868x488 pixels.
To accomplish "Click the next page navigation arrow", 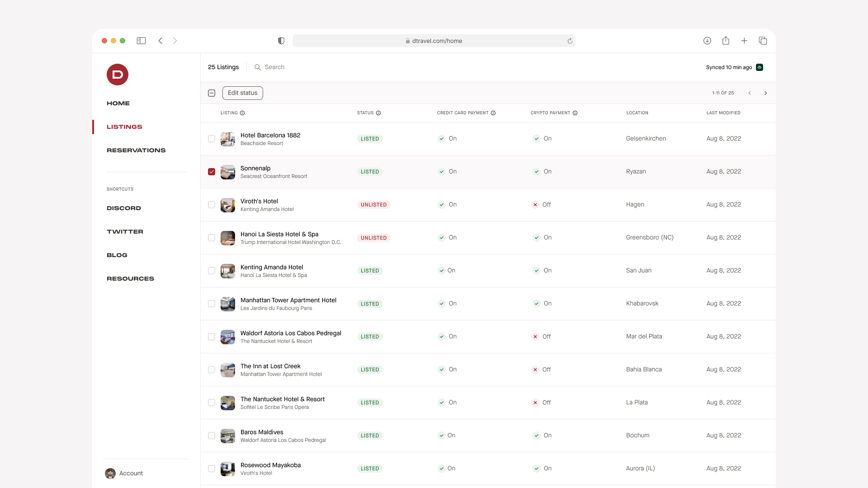I will (x=766, y=93).
